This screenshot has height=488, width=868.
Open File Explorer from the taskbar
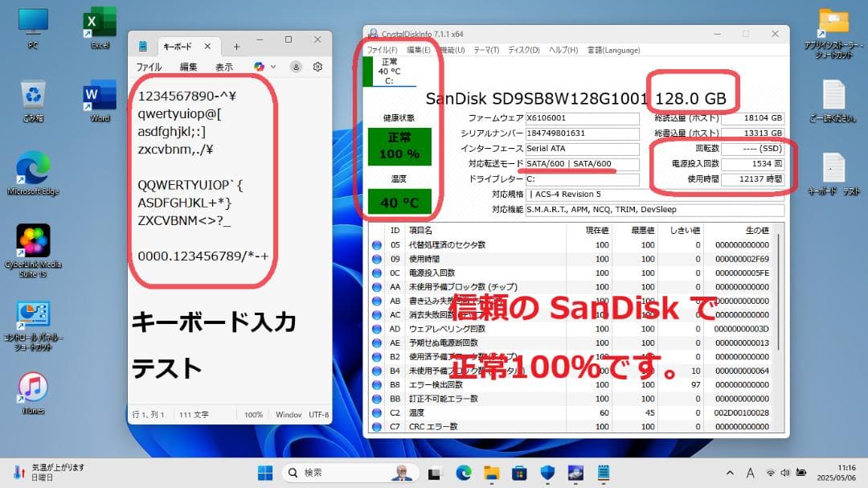pyautogui.click(x=492, y=473)
